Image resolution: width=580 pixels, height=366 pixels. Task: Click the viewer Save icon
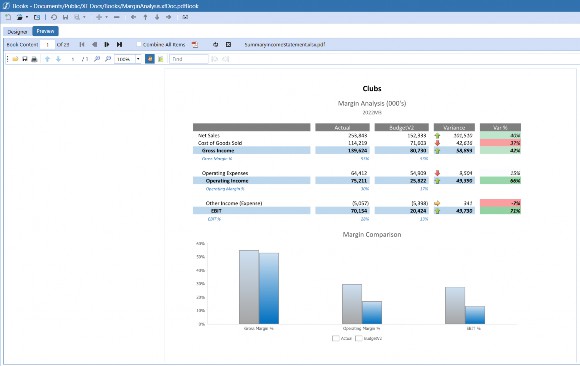coord(25,59)
